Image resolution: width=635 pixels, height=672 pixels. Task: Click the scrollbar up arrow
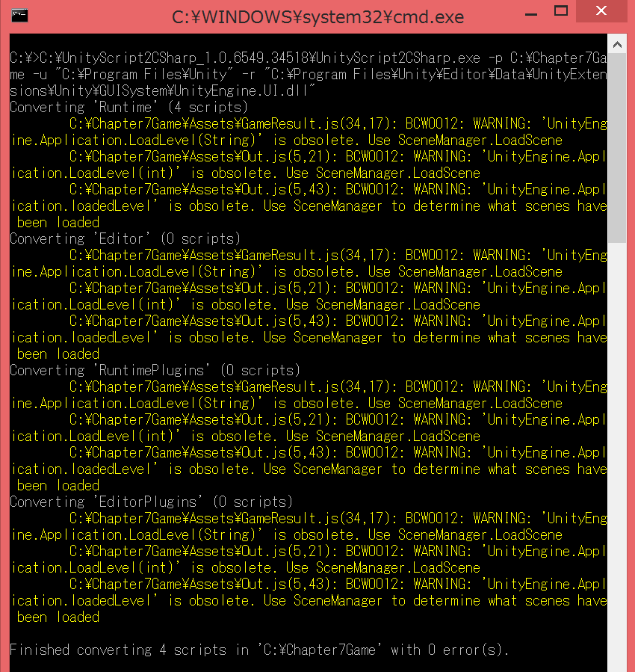[x=619, y=43]
